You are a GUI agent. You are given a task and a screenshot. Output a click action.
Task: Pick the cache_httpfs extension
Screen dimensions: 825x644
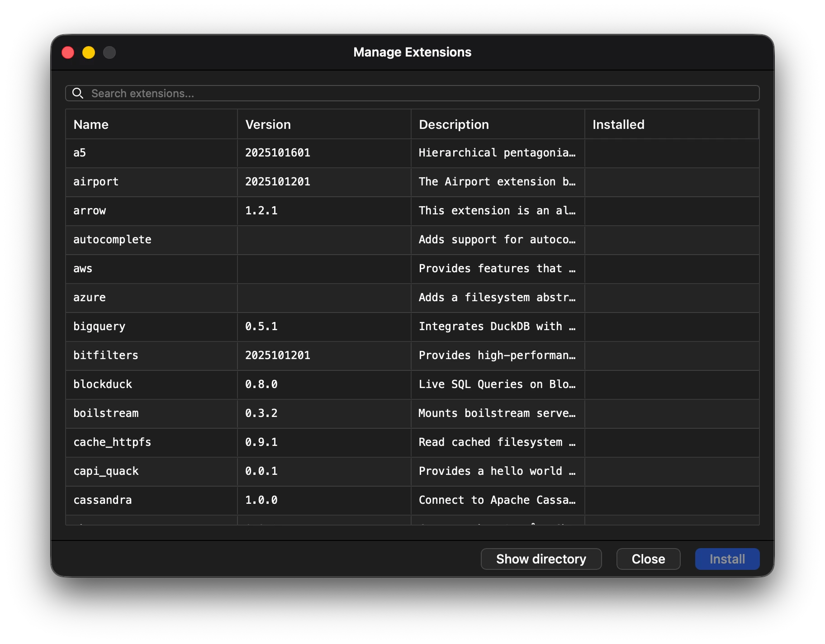[x=112, y=442]
